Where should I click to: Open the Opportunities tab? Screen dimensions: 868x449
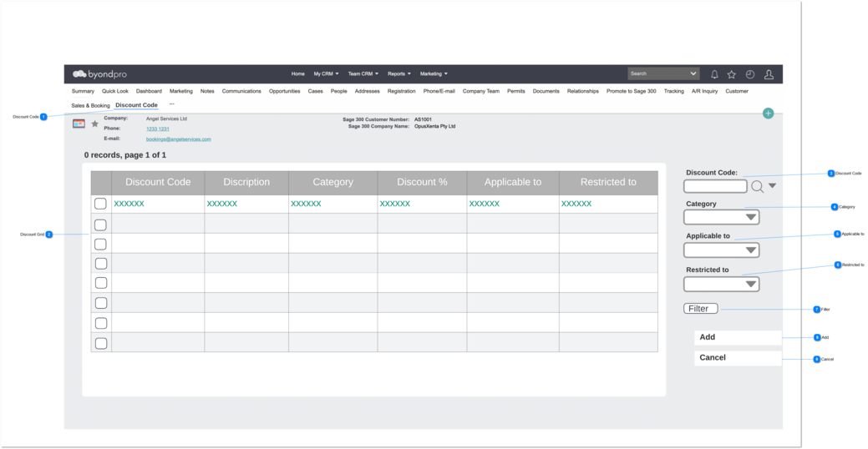[285, 91]
